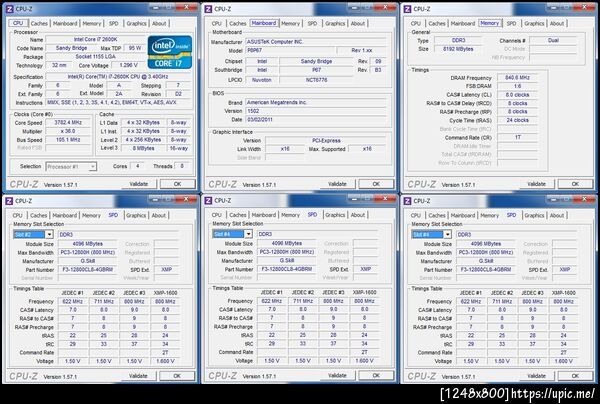Image resolution: width=600 pixels, height=404 pixels.
Task: Click the Intel Core i7 logo badge
Action: tap(170, 52)
